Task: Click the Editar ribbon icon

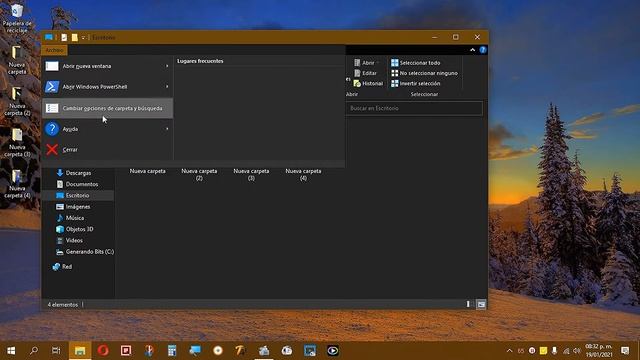Action: (x=357, y=73)
